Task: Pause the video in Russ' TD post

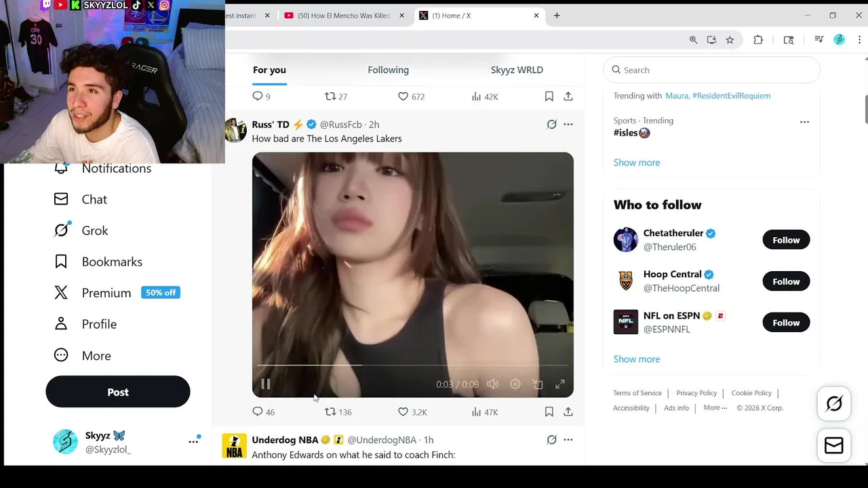Action: (x=266, y=384)
